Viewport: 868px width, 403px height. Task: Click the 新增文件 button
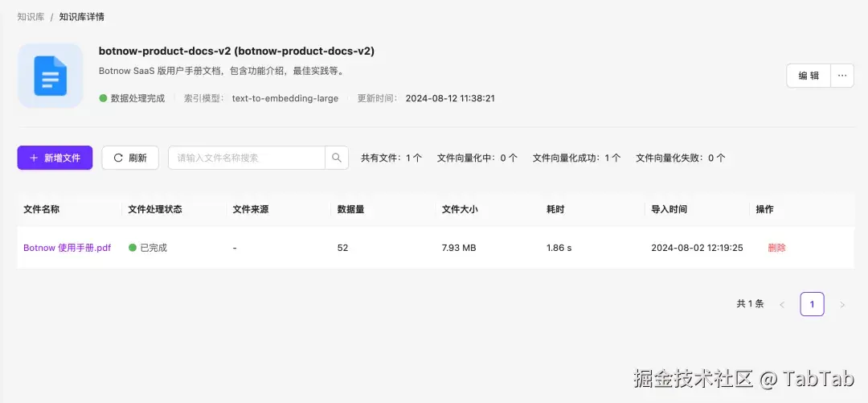(55, 158)
